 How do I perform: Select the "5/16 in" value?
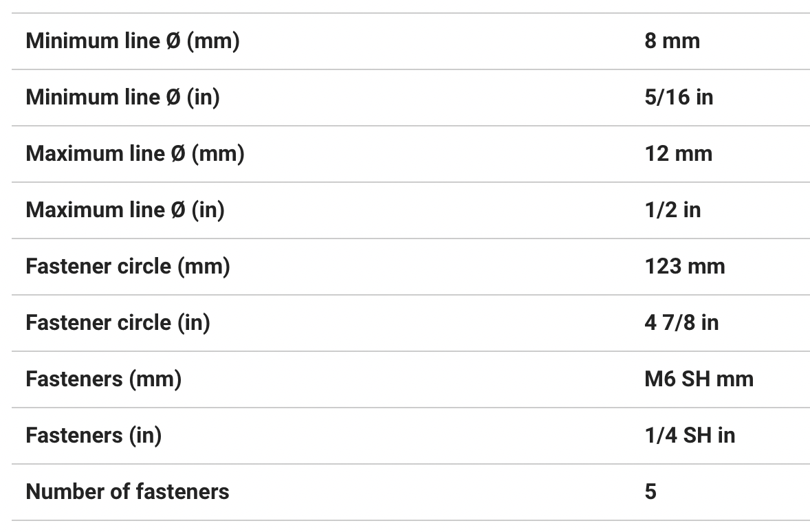[679, 98]
